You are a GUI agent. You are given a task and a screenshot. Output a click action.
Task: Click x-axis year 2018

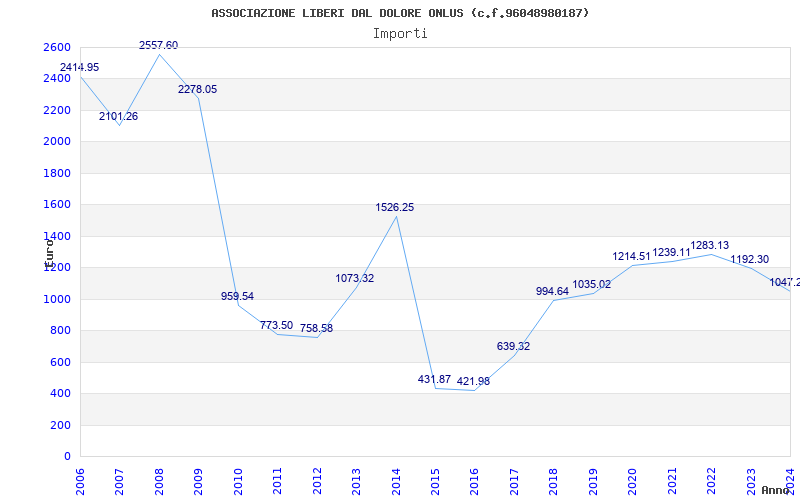[554, 482]
